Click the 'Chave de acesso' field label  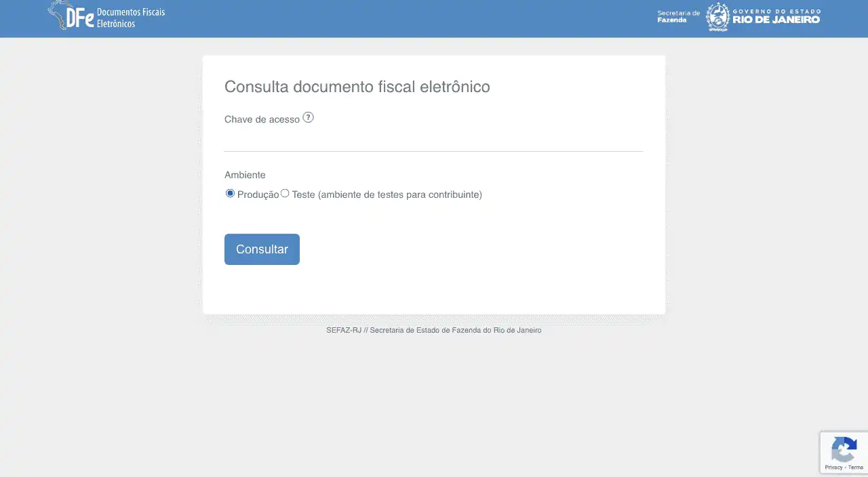click(262, 119)
